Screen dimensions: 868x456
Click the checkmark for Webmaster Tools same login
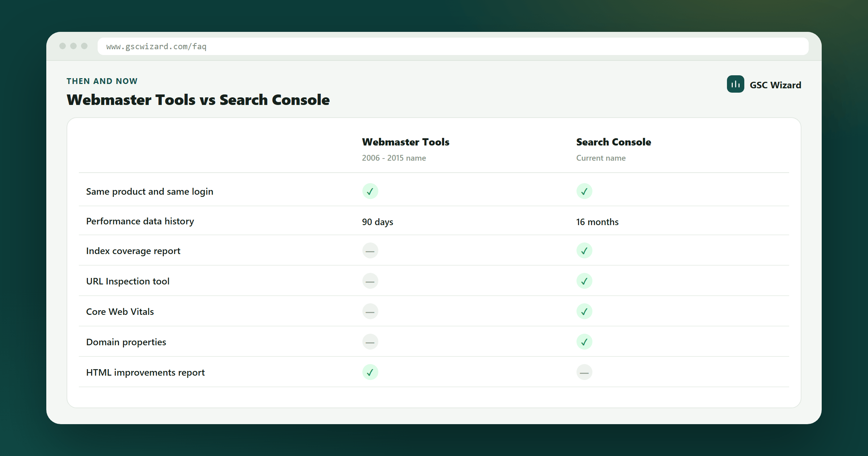(370, 191)
